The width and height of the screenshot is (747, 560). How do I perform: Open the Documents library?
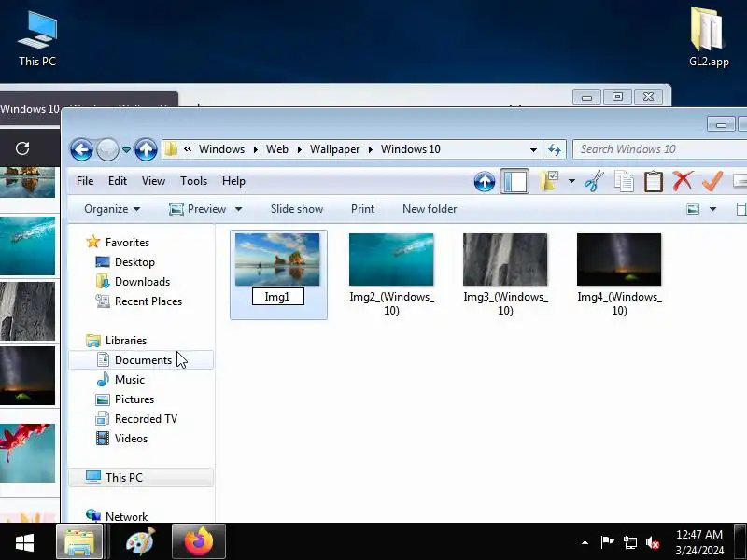142,360
